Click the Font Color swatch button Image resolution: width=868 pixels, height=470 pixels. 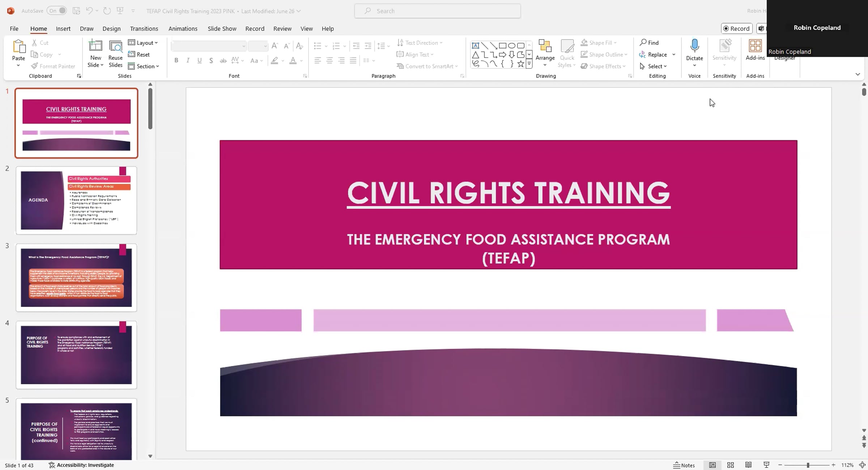point(293,60)
